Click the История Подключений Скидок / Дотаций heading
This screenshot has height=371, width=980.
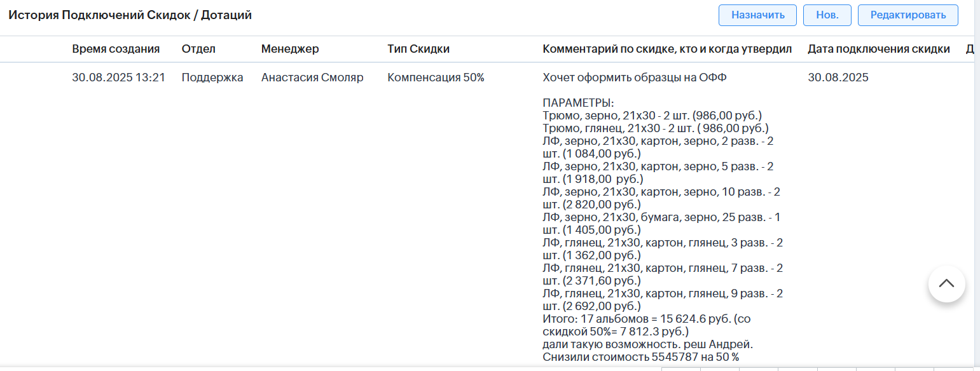click(130, 15)
